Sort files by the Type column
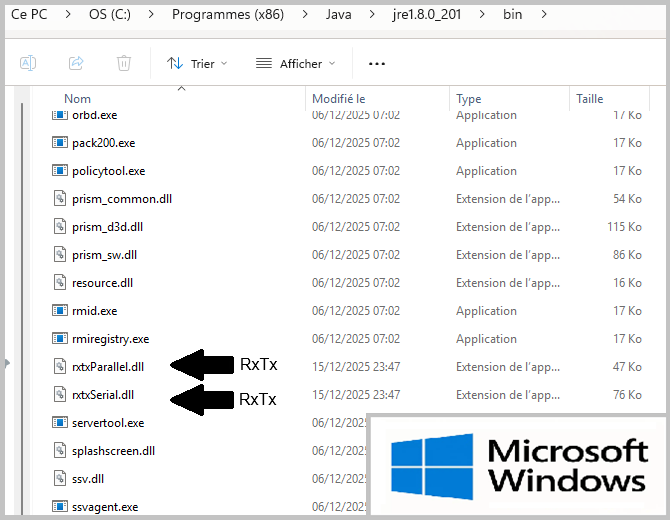This screenshot has height=520, width=670. tap(469, 99)
